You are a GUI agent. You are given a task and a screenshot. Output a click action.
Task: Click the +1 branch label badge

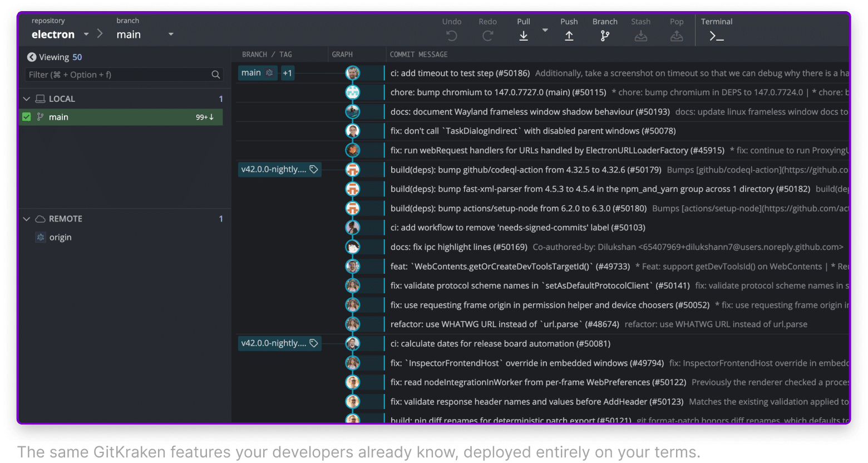pos(288,73)
